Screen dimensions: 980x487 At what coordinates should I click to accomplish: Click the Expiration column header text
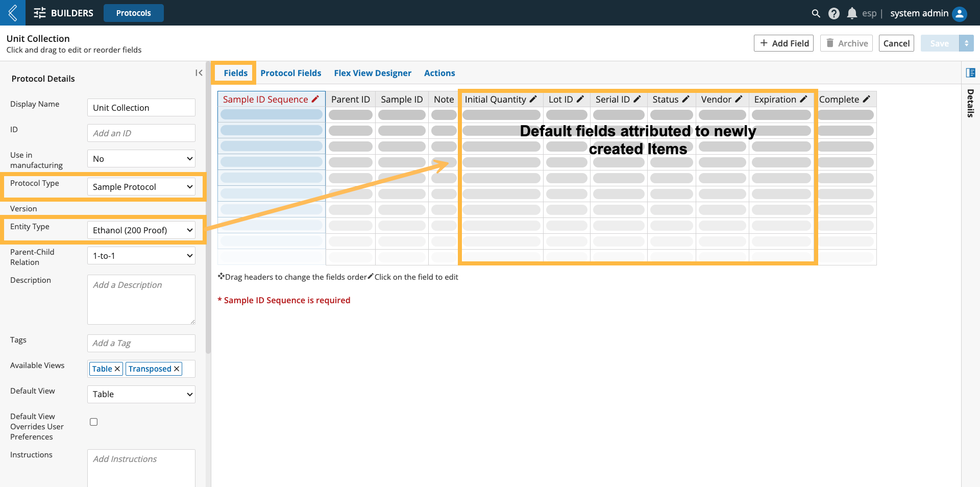(775, 99)
